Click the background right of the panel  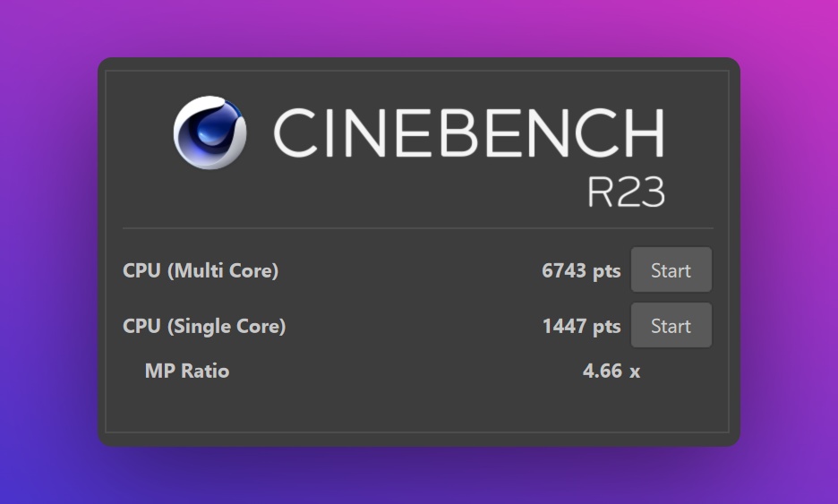(x=790, y=252)
